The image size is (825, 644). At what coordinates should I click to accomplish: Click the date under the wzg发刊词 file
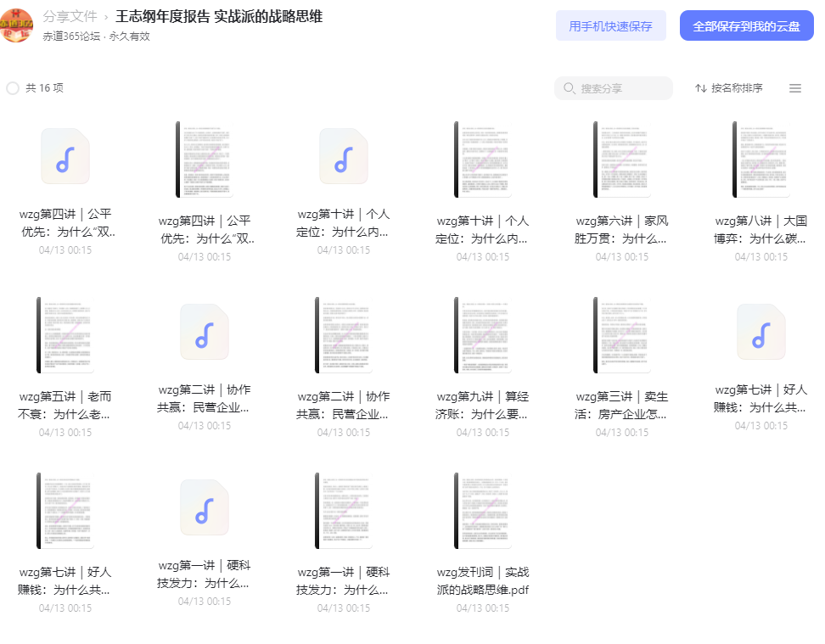[483, 608]
